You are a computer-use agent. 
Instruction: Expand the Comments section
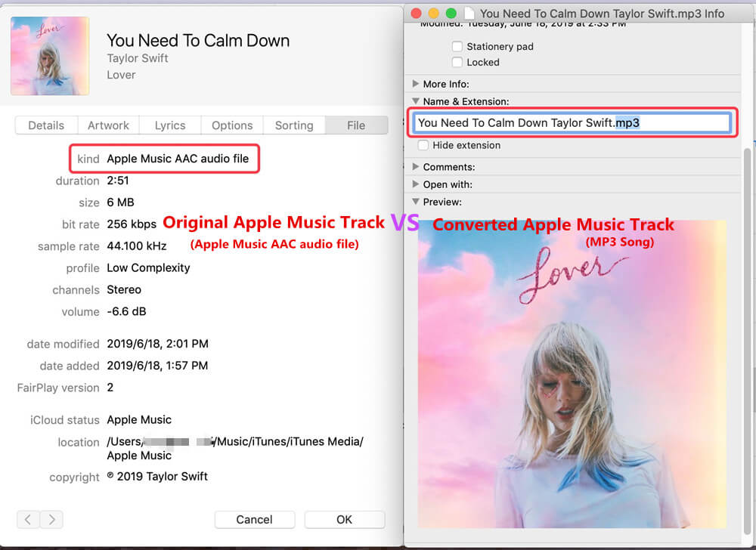[416, 167]
